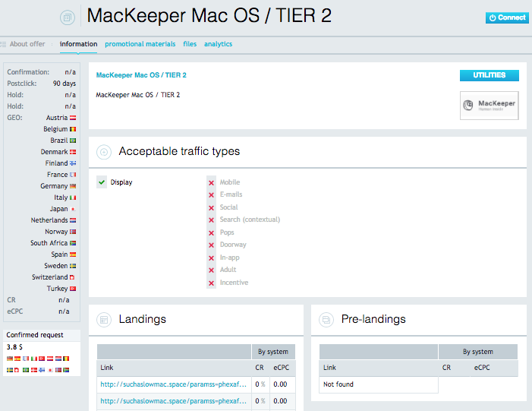This screenshot has height=411, width=532.
Task: Click the Japan flag icon in GEO
Action: point(73,209)
